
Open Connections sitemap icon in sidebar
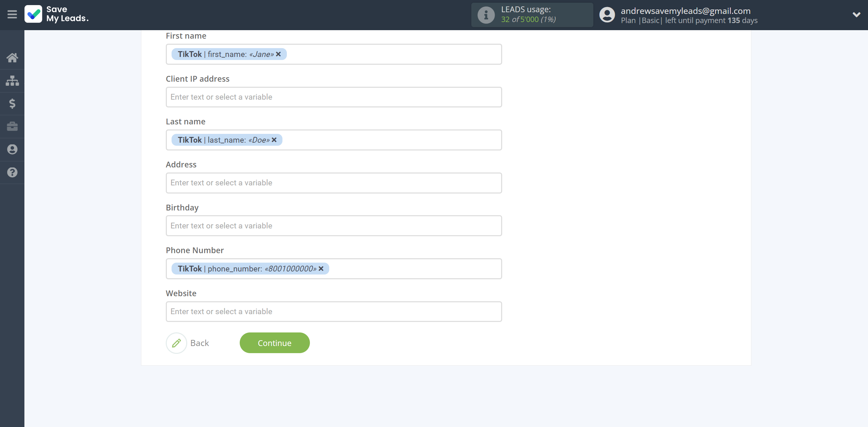(12, 81)
